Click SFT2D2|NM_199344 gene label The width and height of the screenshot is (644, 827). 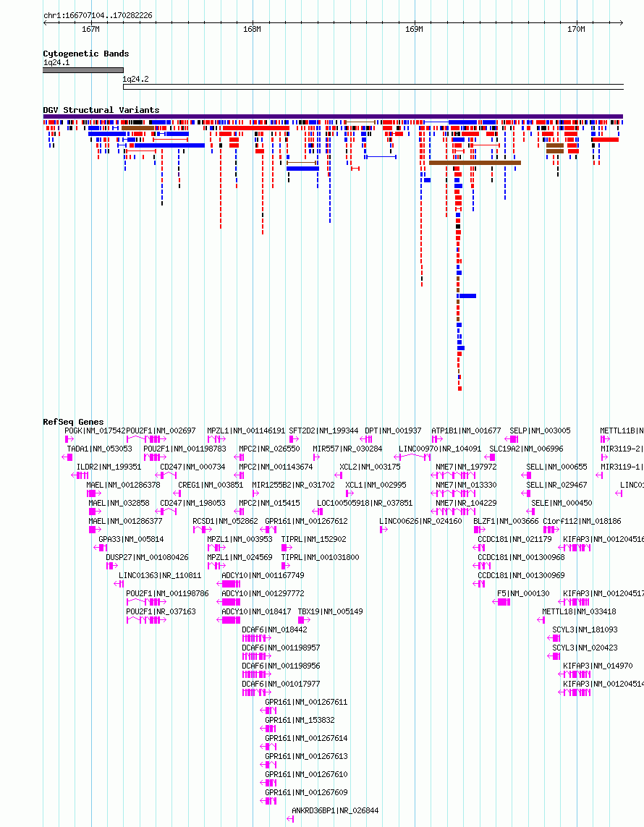[x=323, y=431]
